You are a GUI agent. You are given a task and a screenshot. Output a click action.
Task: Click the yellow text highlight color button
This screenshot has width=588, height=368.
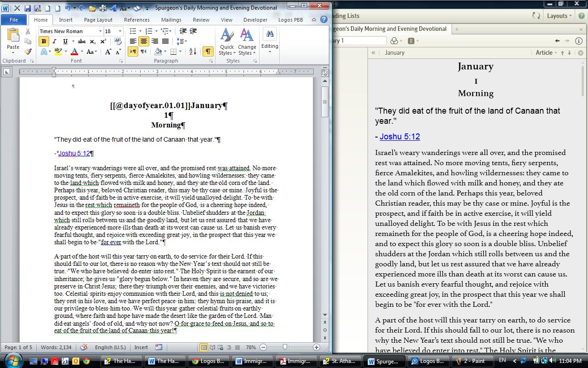(58, 52)
